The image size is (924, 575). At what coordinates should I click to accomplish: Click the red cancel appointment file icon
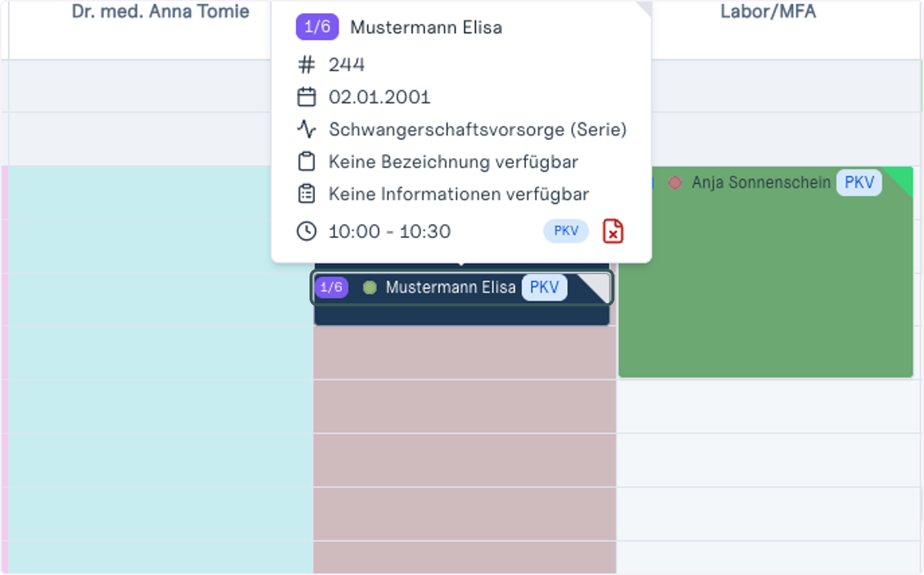(x=613, y=231)
